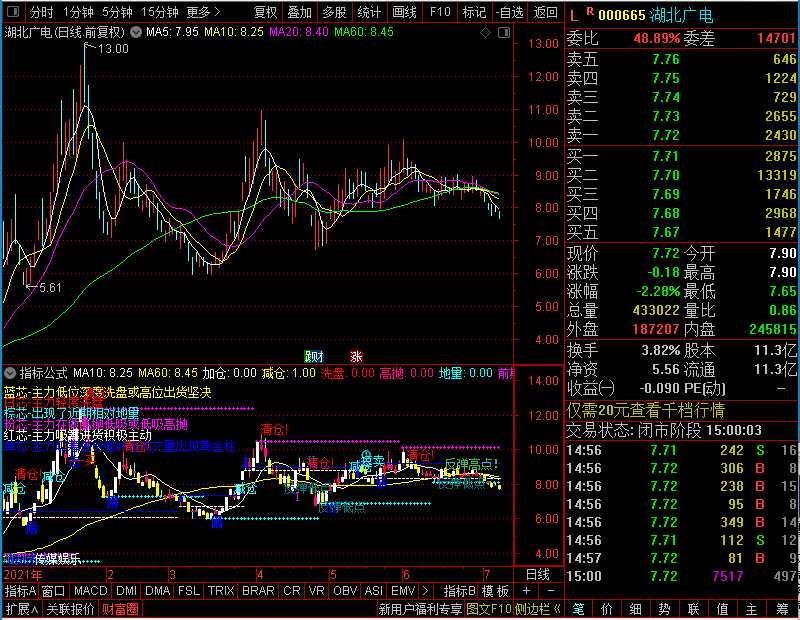
Task: Click the 返回 back button
Action: tap(545, 12)
